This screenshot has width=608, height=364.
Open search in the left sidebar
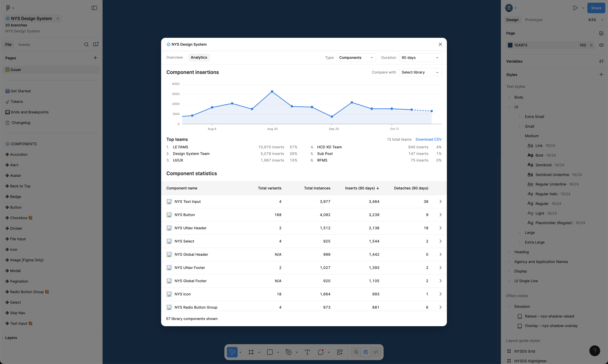click(x=86, y=44)
